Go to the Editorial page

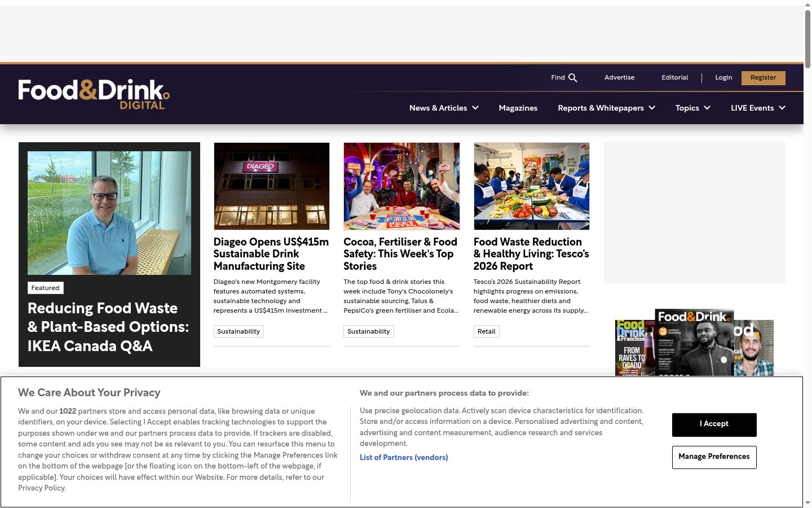[675, 78]
